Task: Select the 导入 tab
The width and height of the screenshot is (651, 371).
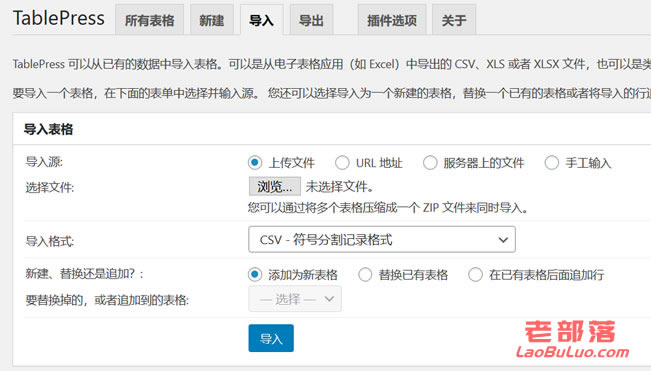Action: click(x=262, y=20)
